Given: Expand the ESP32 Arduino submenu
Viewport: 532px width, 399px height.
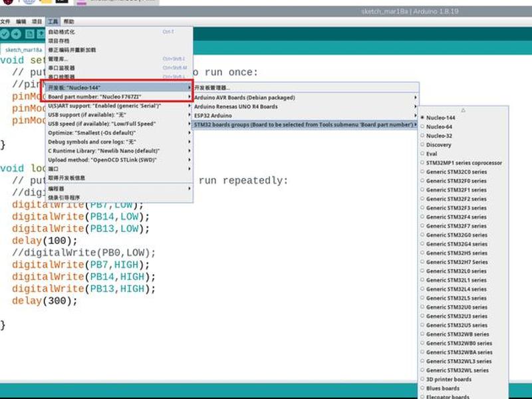Looking at the screenshot, I should point(305,116).
